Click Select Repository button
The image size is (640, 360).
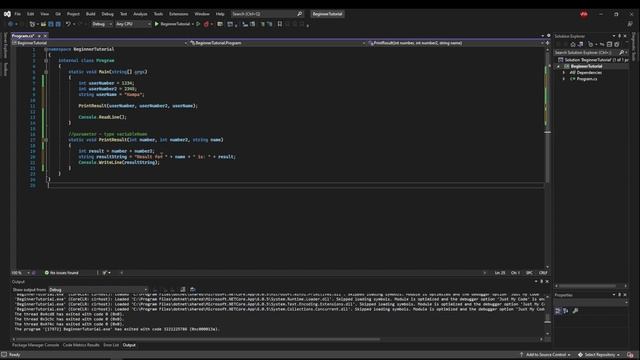599,355
